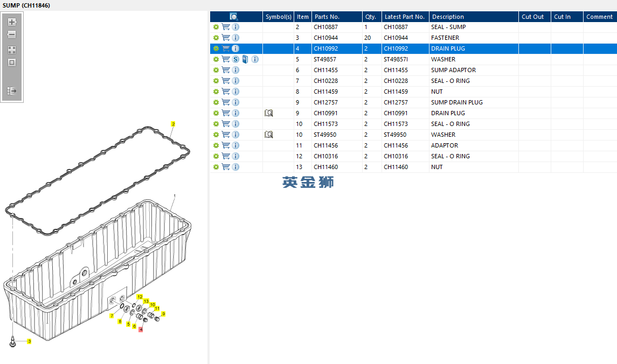Add SEAL - SUMP CH10887 to cart

(x=226, y=27)
